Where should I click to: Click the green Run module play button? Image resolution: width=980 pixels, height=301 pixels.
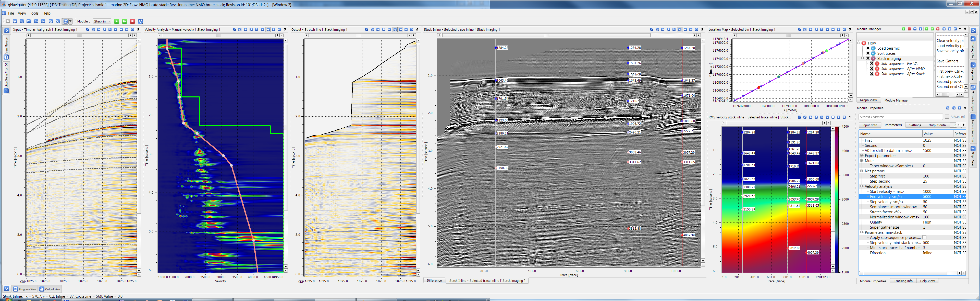[x=117, y=21]
